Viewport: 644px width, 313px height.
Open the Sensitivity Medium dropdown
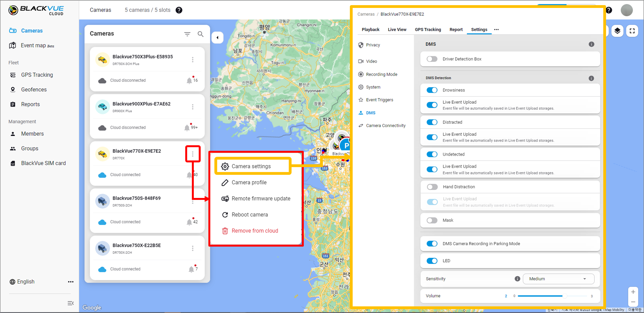pyautogui.click(x=558, y=279)
